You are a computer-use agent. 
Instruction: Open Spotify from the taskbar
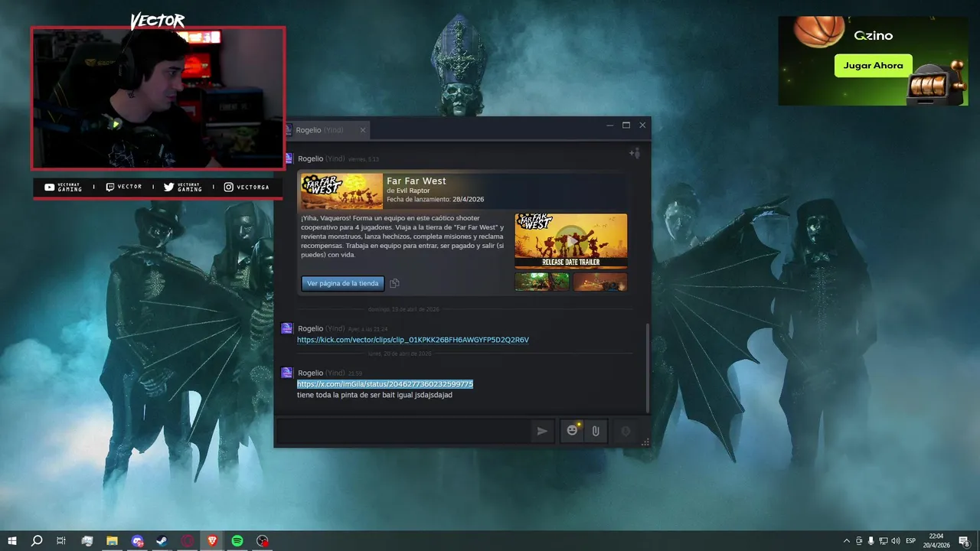pos(237,541)
